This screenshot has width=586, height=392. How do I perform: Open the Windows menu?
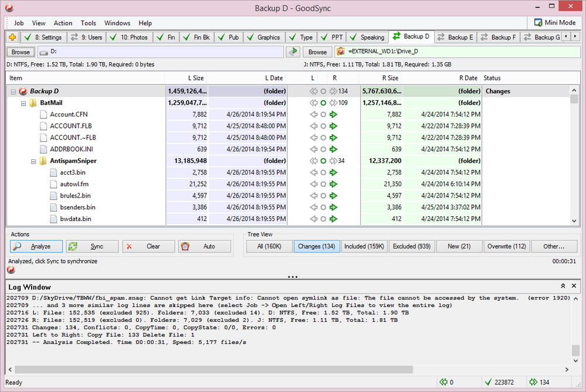pyautogui.click(x=117, y=23)
